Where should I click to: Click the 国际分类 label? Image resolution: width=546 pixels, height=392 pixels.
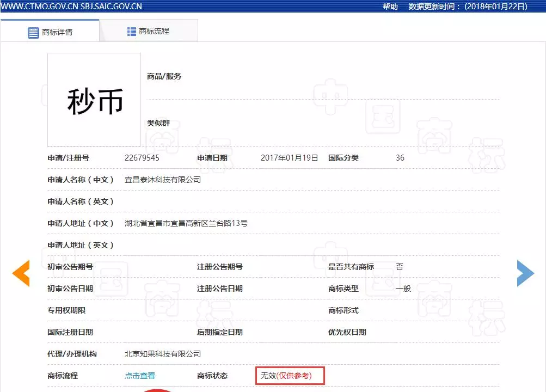(343, 158)
